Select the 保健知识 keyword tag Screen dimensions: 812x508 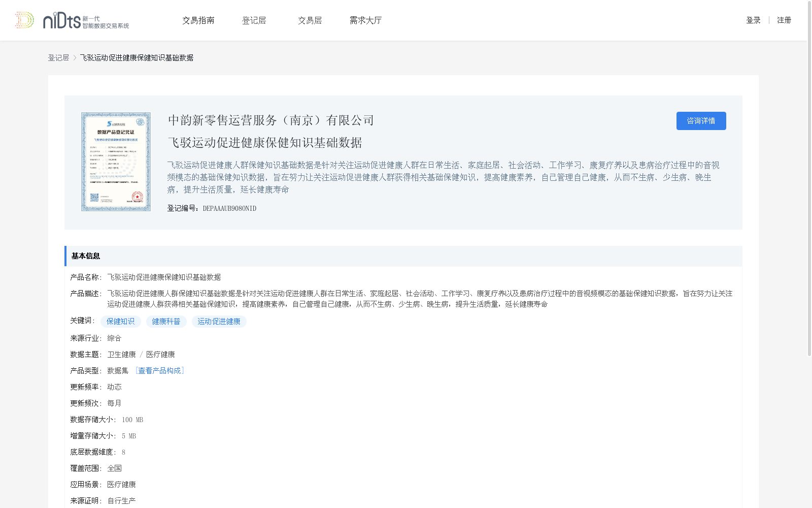(121, 322)
